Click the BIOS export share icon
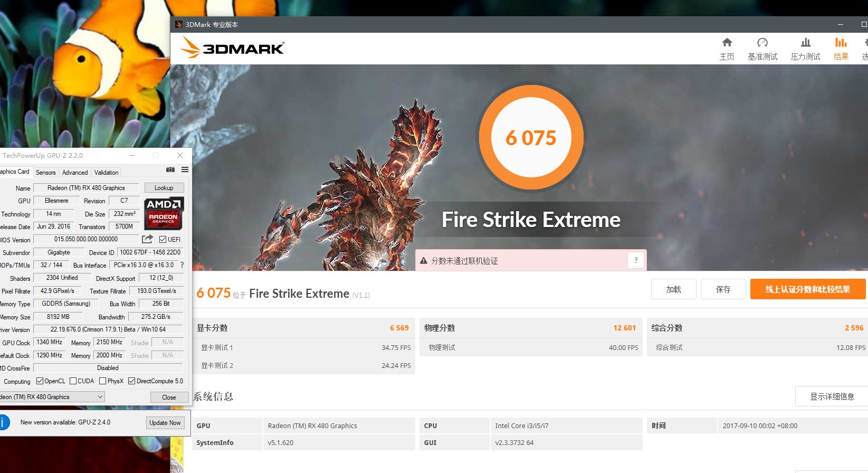Screen dimensions: 868x473 148,239
